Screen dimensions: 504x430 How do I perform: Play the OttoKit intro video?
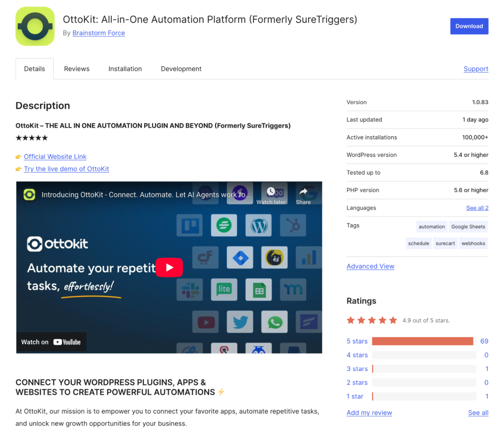coord(169,268)
